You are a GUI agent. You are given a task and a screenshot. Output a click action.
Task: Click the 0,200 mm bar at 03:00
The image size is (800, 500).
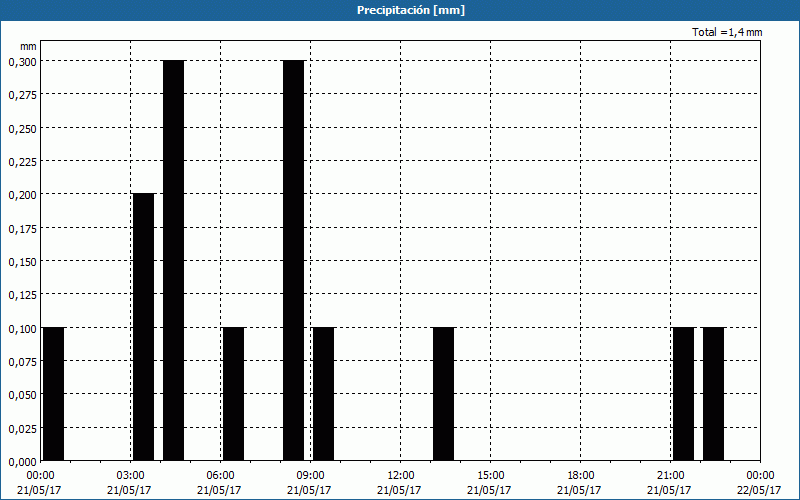click(143, 327)
